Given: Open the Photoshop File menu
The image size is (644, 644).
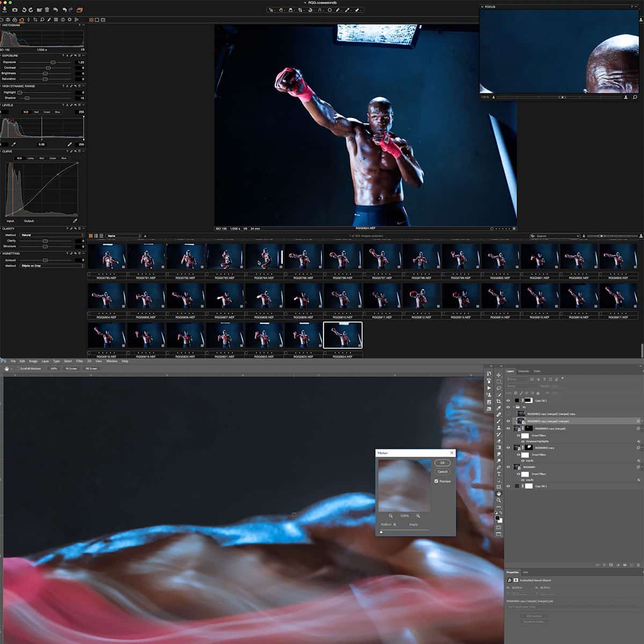Looking at the screenshot, I should [13, 361].
